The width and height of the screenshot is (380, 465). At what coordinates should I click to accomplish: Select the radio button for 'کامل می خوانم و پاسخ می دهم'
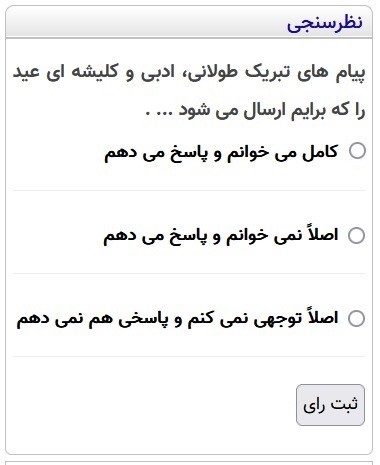click(357, 151)
